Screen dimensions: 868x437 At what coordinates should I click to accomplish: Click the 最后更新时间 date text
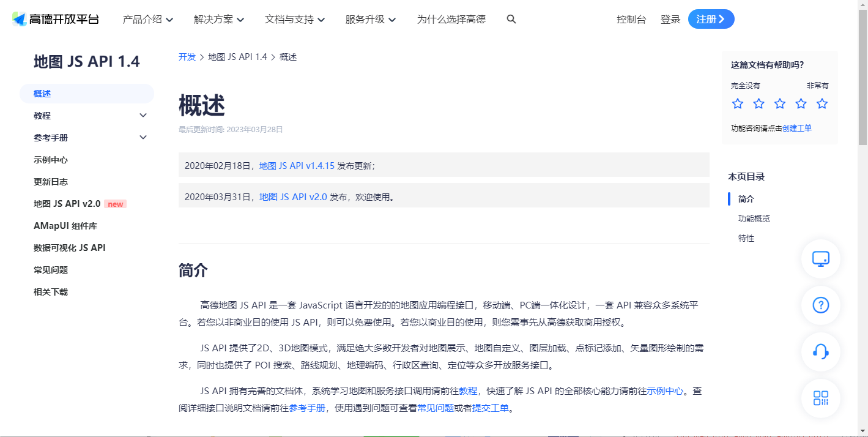point(231,129)
